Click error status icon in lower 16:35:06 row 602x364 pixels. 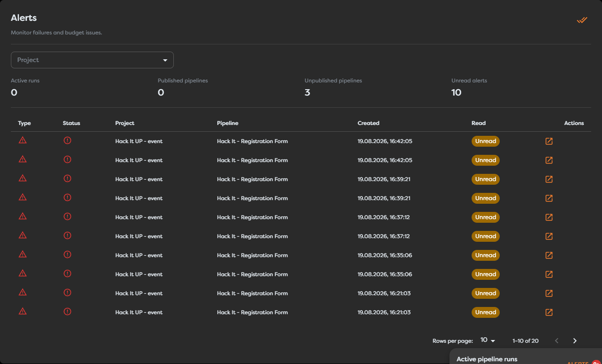coord(67,273)
